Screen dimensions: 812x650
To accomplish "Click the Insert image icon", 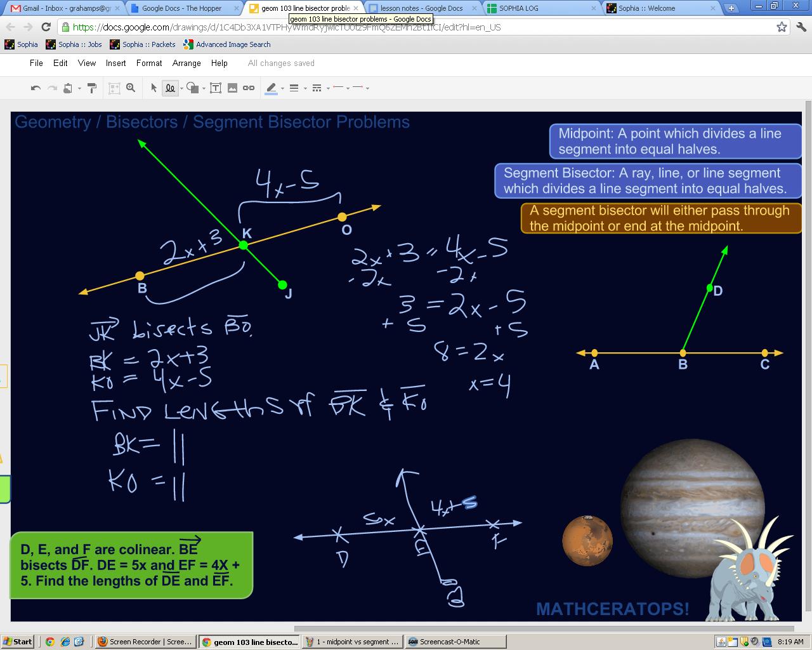I will pos(232,88).
